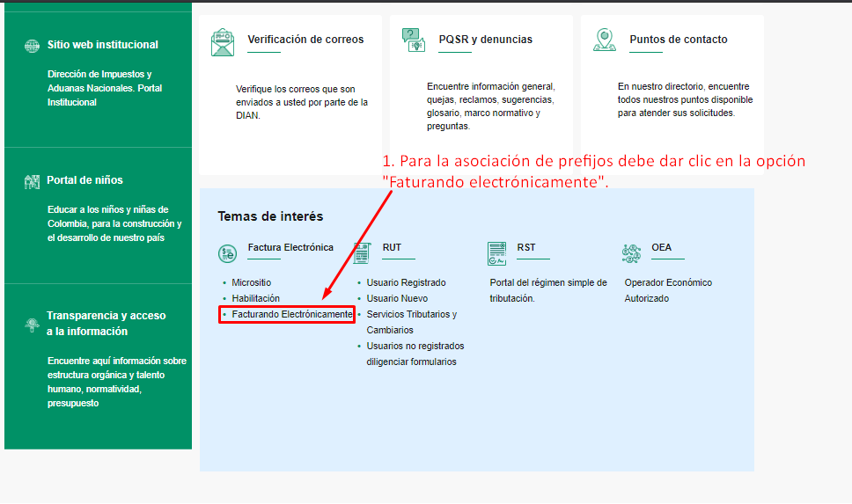Click 'Dirección de Impuestos y Aduanas Nacionales' text
The image size is (852, 504).
[x=105, y=88]
